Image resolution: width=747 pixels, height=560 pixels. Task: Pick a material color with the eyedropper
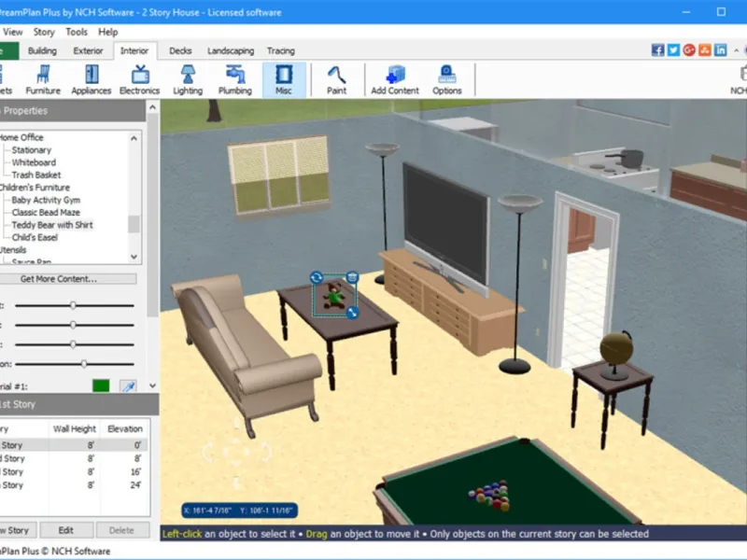click(128, 385)
